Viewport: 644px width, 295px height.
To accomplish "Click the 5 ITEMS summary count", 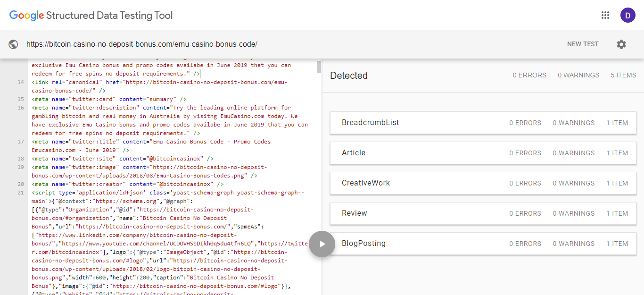I will (x=623, y=75).
